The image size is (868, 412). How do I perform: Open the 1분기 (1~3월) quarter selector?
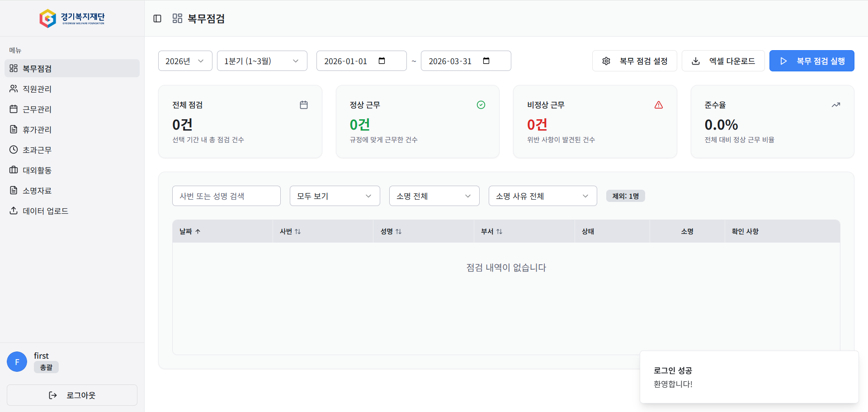[x=262, y=61]
